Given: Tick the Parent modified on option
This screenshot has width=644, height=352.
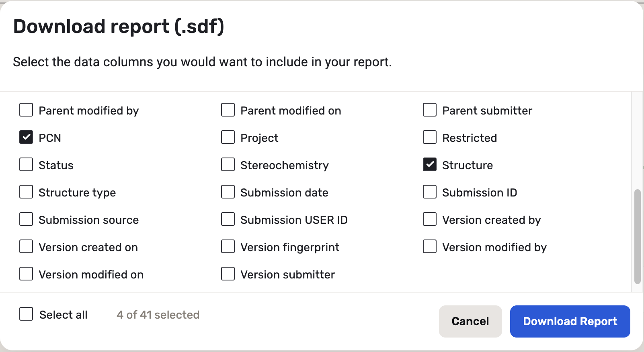Looking at the screenshot, I should click(228, 110).
